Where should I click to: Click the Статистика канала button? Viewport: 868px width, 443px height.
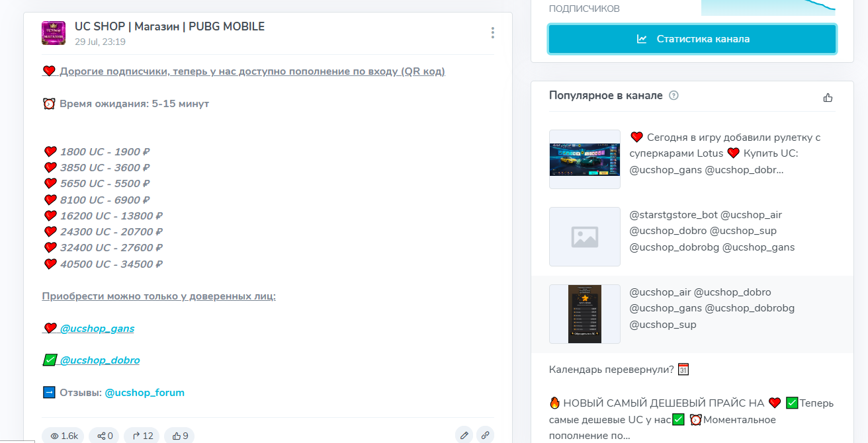tap(692, 39)
